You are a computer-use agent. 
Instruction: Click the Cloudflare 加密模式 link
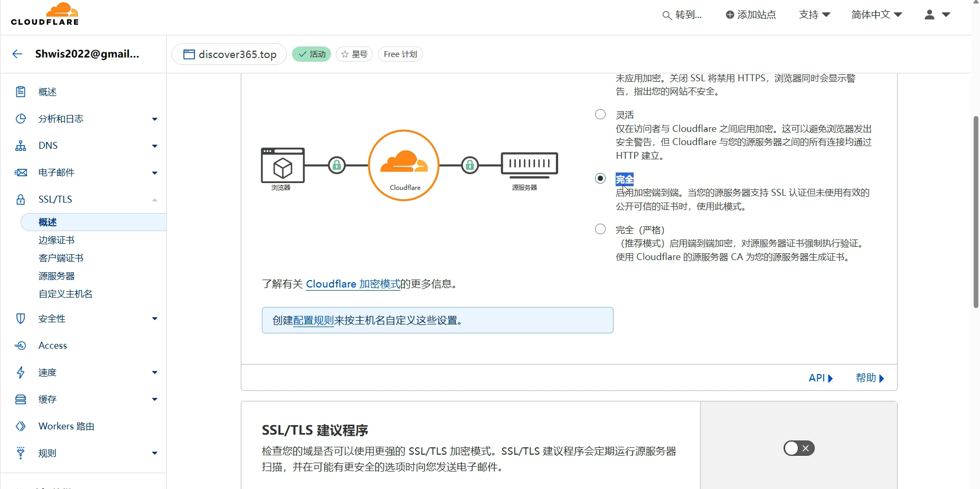[x=353, y=284]
